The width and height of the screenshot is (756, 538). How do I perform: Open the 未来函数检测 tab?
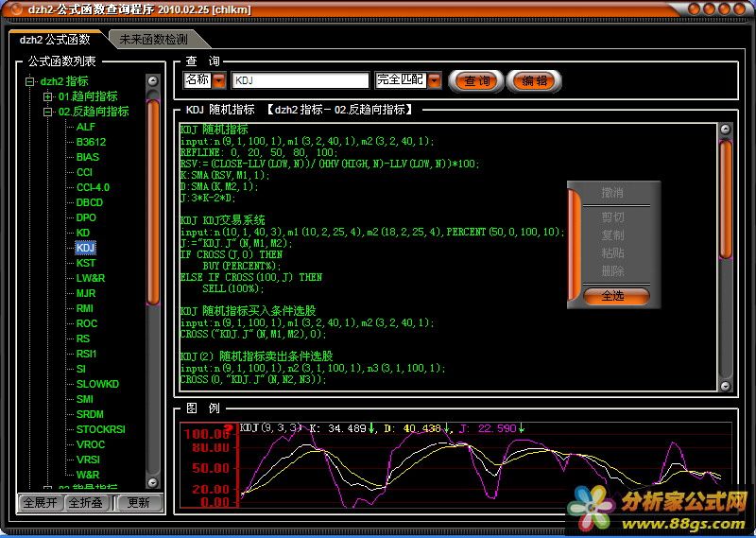pos(153,40)
